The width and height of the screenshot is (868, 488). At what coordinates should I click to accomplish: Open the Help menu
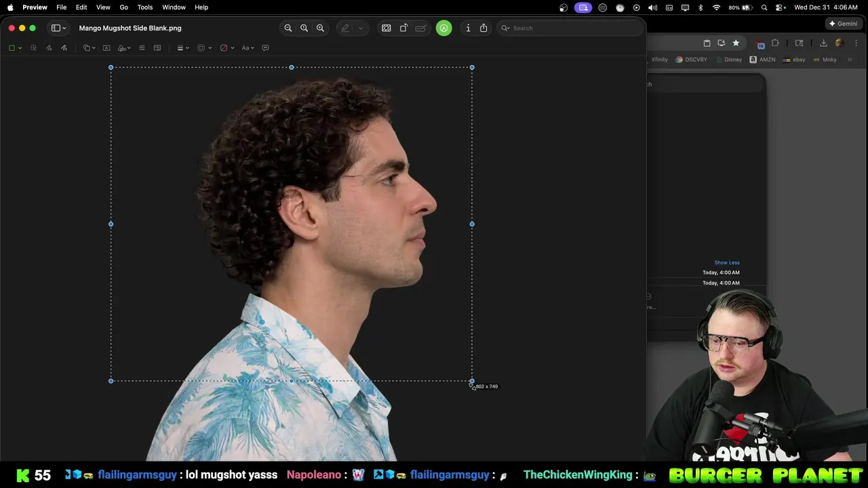click(201, 7)
